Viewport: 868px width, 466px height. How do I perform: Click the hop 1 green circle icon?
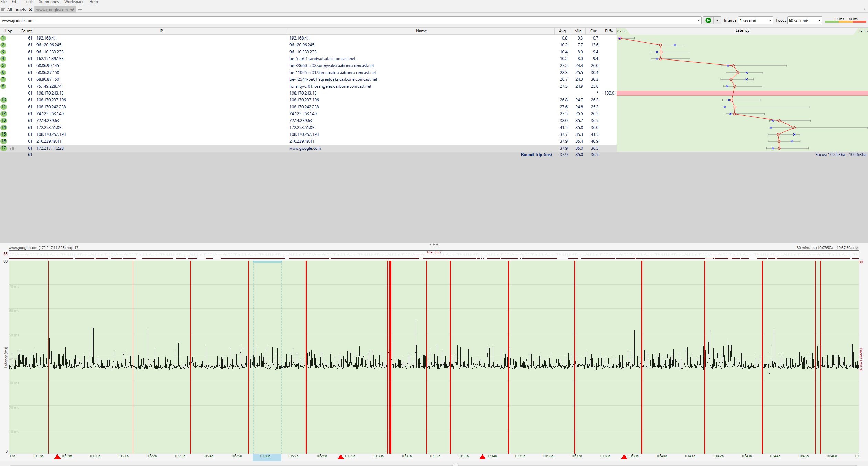pos(3,38)
